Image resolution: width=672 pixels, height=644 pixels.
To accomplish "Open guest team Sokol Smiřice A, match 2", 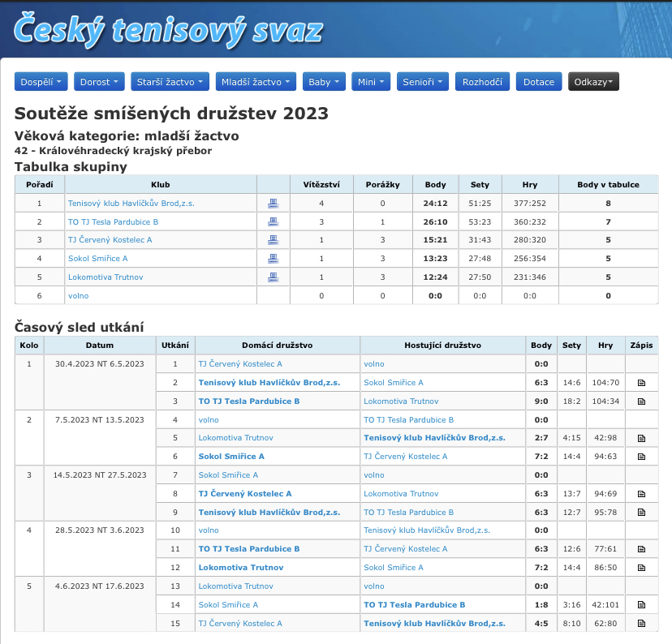I will (394, 383).
